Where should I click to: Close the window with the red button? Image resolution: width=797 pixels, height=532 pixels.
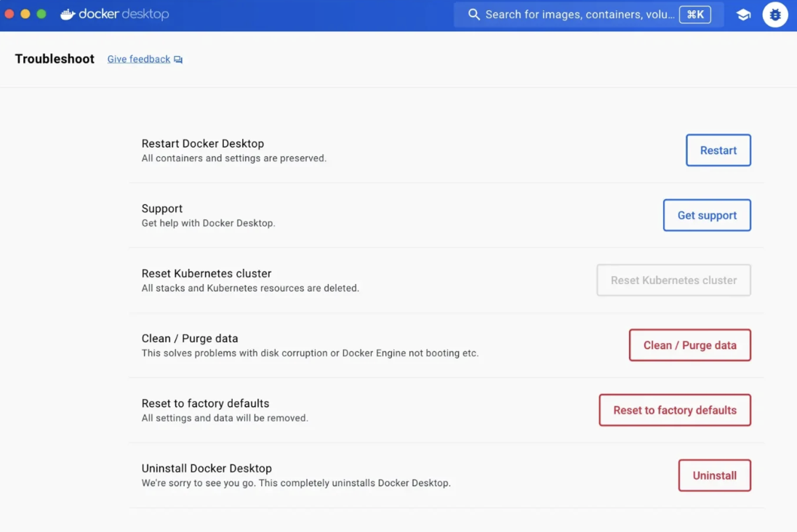[9, 15]
